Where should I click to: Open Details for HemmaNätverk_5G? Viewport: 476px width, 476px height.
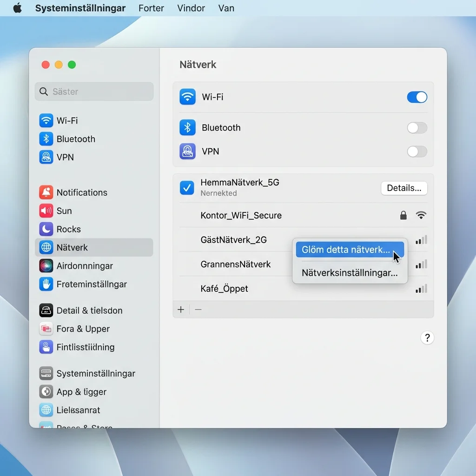404,188
